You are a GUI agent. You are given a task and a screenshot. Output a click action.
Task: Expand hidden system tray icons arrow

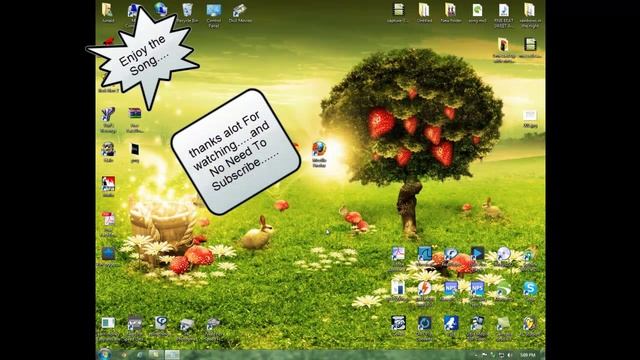point(476,355)
